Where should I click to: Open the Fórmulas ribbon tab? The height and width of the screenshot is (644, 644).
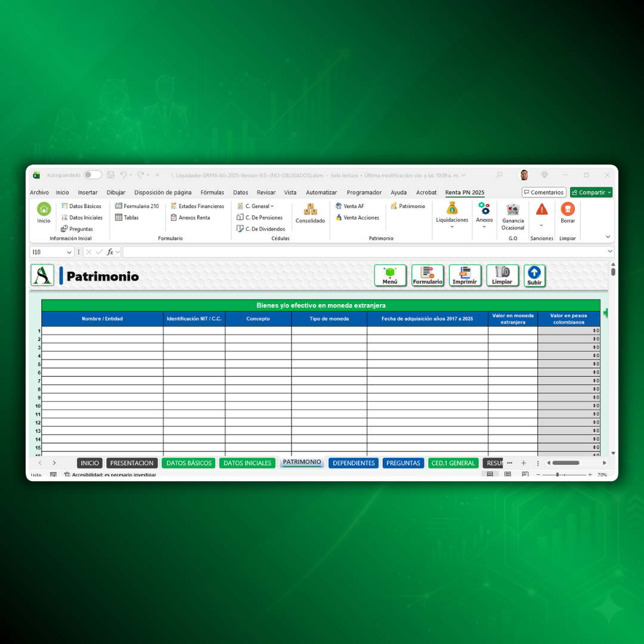212,193
